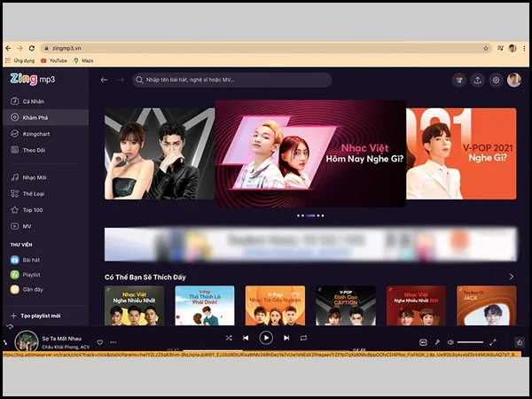Like the current song with heart icon

pos(99,342)
